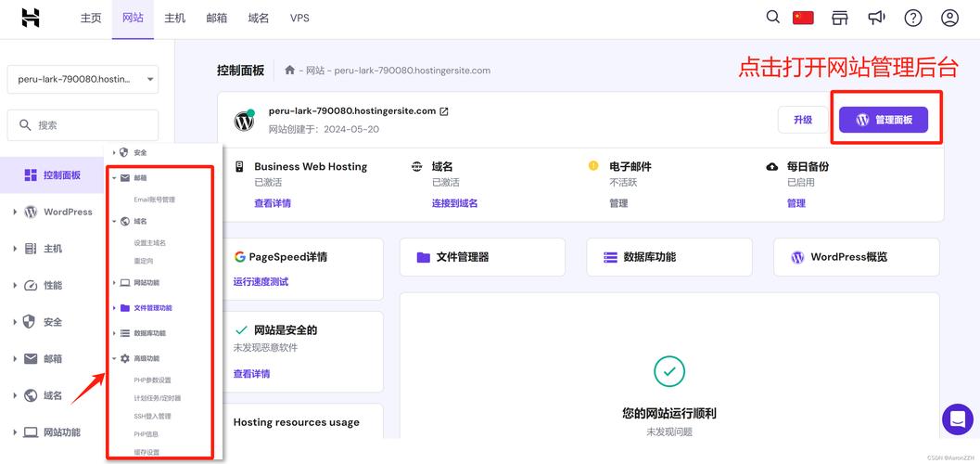Click the 连接到域名 link
Image resolution: width=980 pixels, height=464 pixels.
[x=455, y=203]
